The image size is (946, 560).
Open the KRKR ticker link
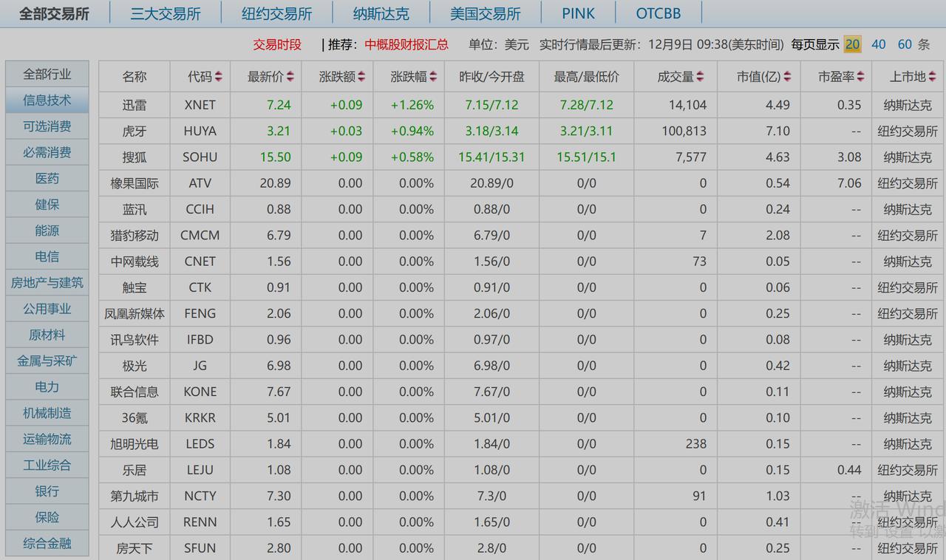coord(200,417)
